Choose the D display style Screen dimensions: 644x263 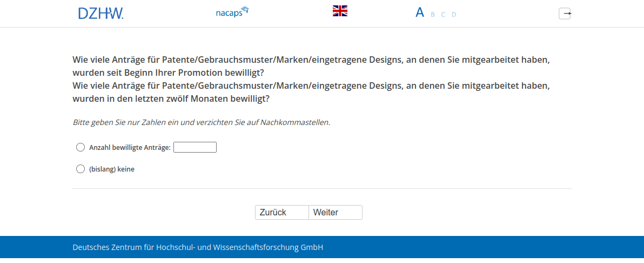click(454, 15)
